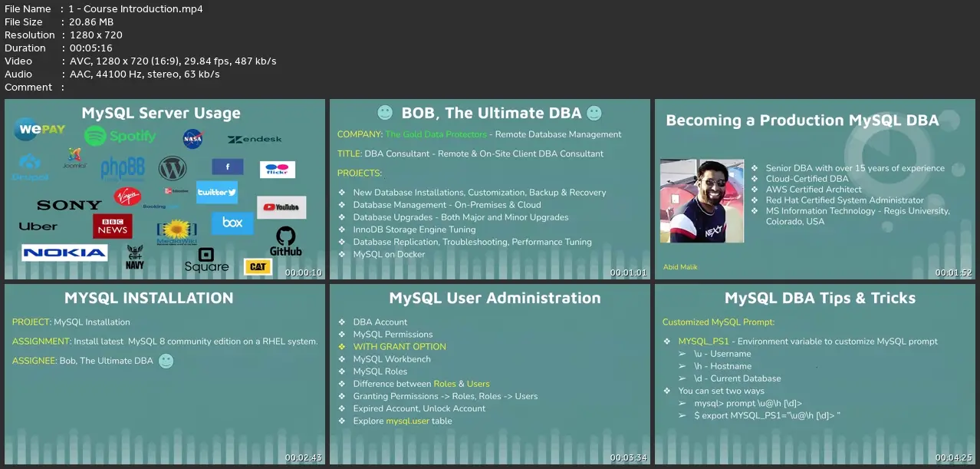Click the "Becoming a Production MySQL DBA" title

(802, 121)
